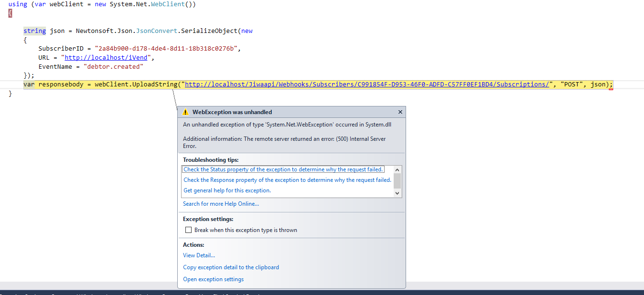Click the troubleshooting tips scroll down arrow
644x295 pixels.
(x=397, y=193)
